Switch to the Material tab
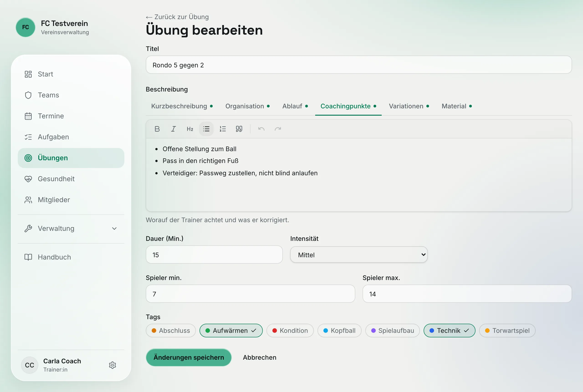Image resolution: width=583 pixels, height=392 pixels. click(x=456, y=106)
